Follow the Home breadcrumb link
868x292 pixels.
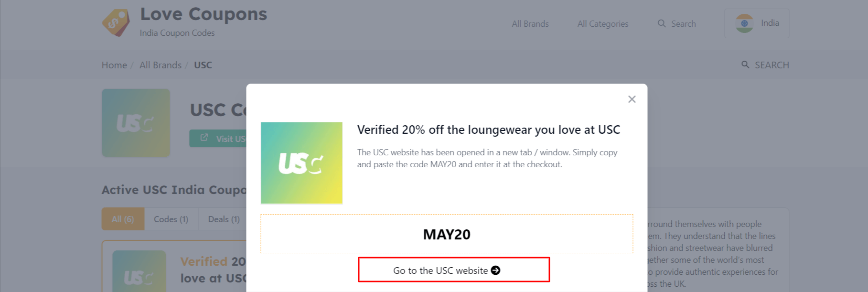(114, 65)
